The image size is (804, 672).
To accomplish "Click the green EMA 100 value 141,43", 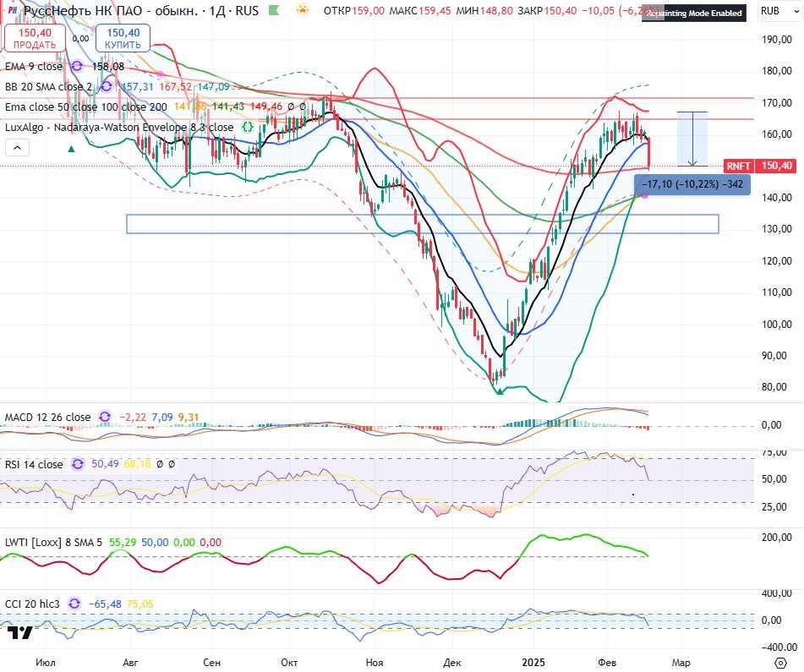I will pyautogui.click(x=228, y=107).
